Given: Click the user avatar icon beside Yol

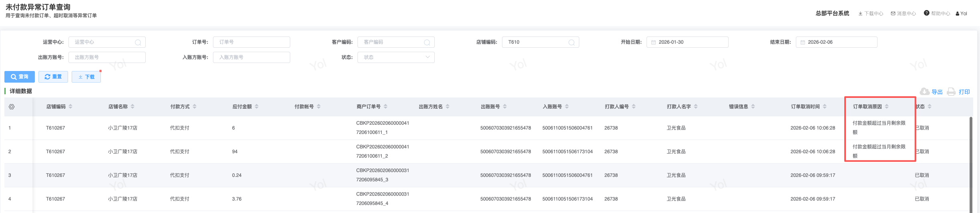Looking at the screenshot, I should click(x=957, y=14).
